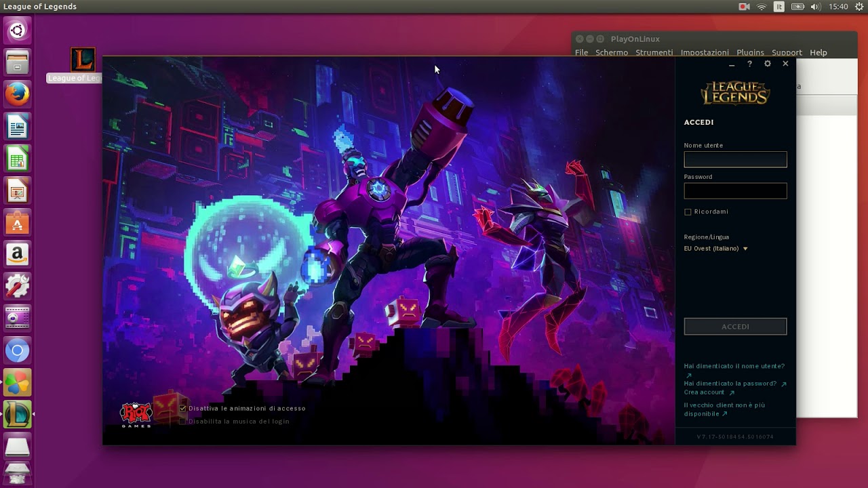Open the Plugins menu in PlayOnLinux

point(750,52)
